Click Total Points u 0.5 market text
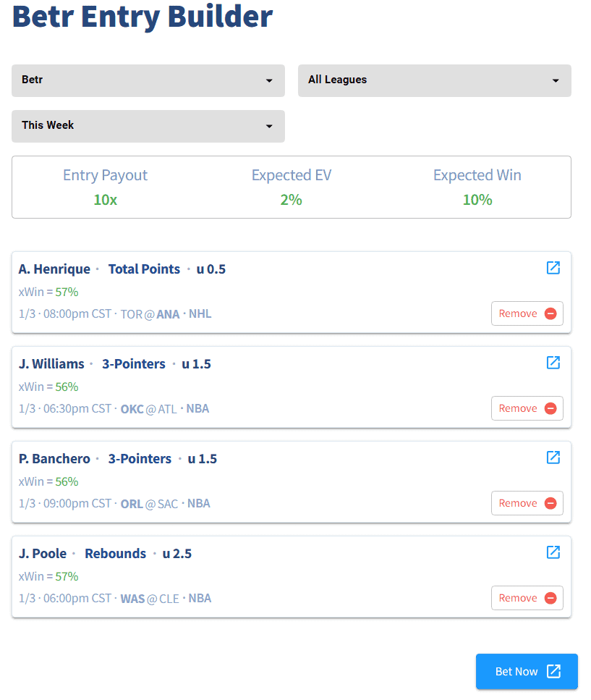Image resolution: width=591 pixels, height=700 pixels. [167, 269]
